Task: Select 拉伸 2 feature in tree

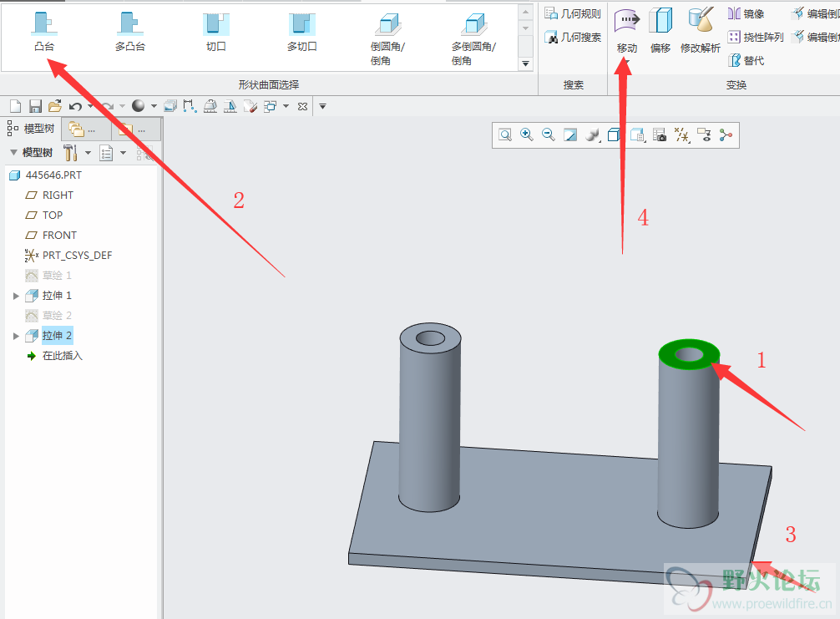Action: click(48, 336)
